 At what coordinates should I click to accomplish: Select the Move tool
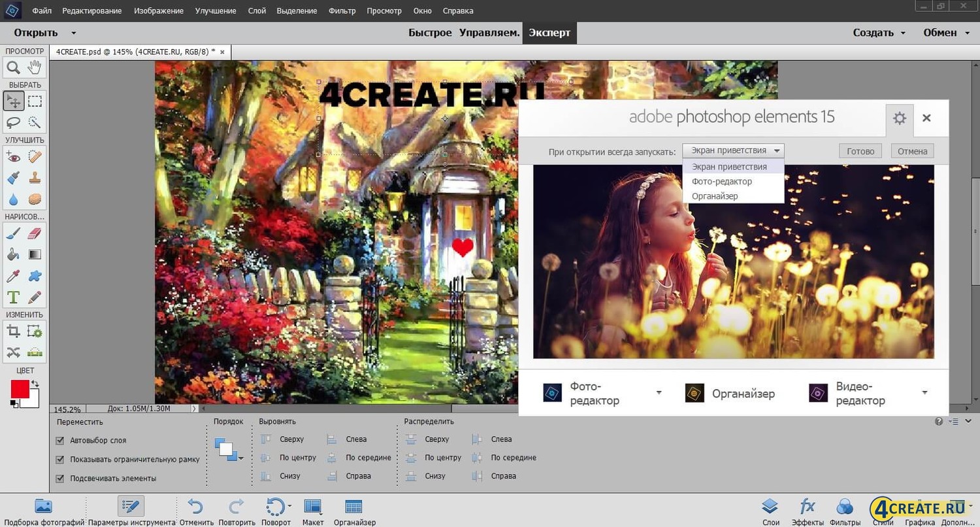14,101
